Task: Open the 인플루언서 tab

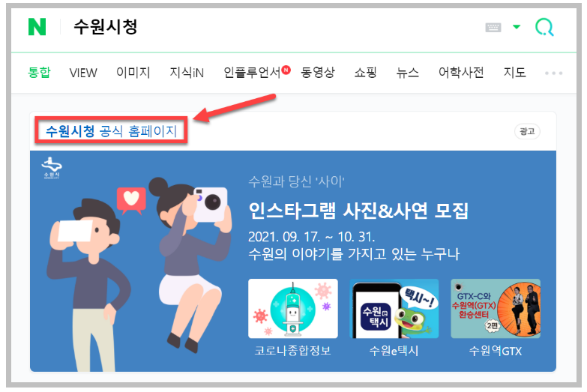Action: point(252,72)
